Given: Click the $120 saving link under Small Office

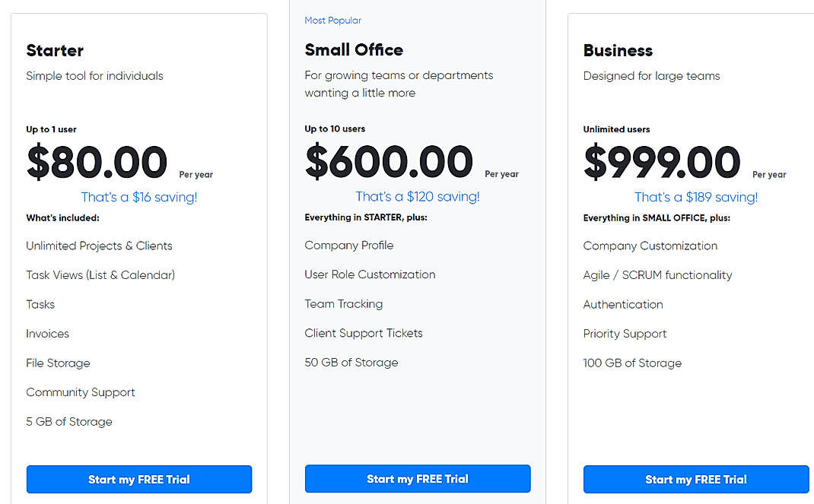Looking at the screenshot, I should tap(417, 196).
